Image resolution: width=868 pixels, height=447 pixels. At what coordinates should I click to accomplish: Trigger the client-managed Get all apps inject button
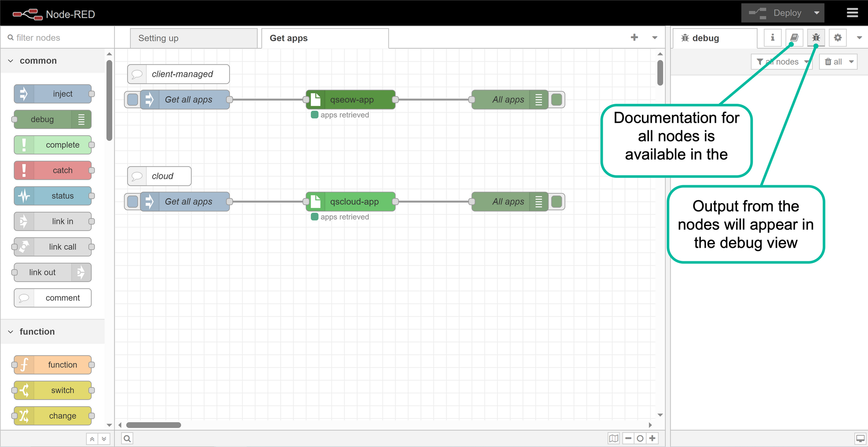coord(133,100)
